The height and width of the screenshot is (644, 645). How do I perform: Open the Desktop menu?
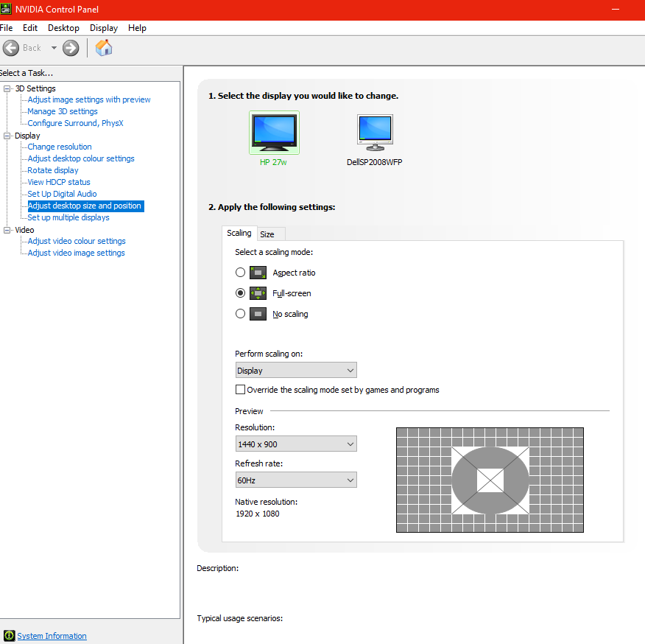click(x=64, y=28)
